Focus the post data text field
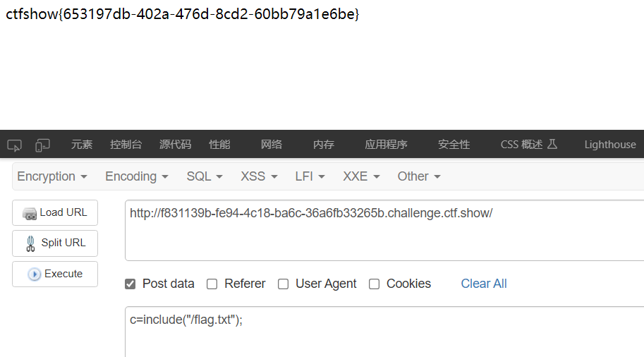Screen dimensions: 644x357 [x=384, y=332]
